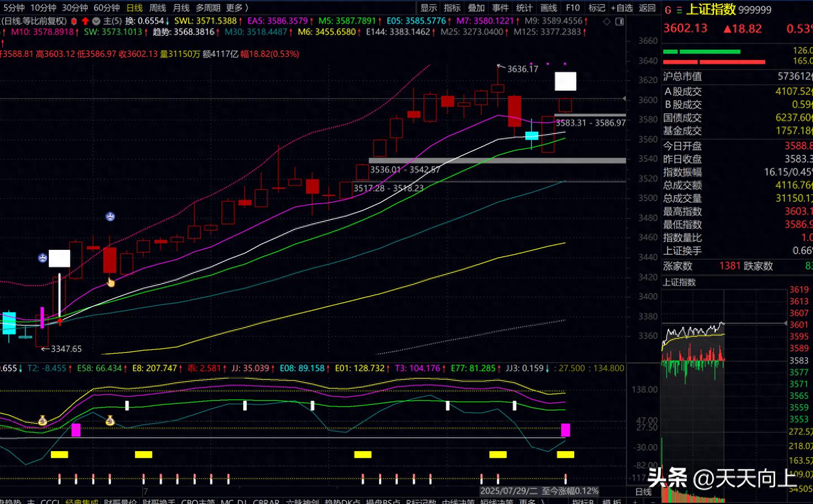Select the 六脉神剑 indicator tab

302,501
